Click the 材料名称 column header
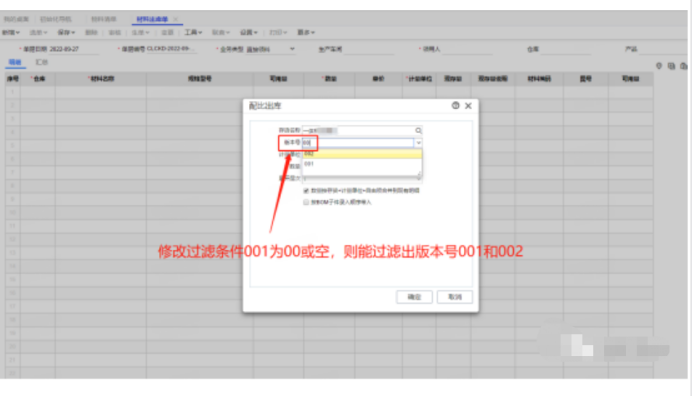 pyautogui.click(x=101, y=79)
